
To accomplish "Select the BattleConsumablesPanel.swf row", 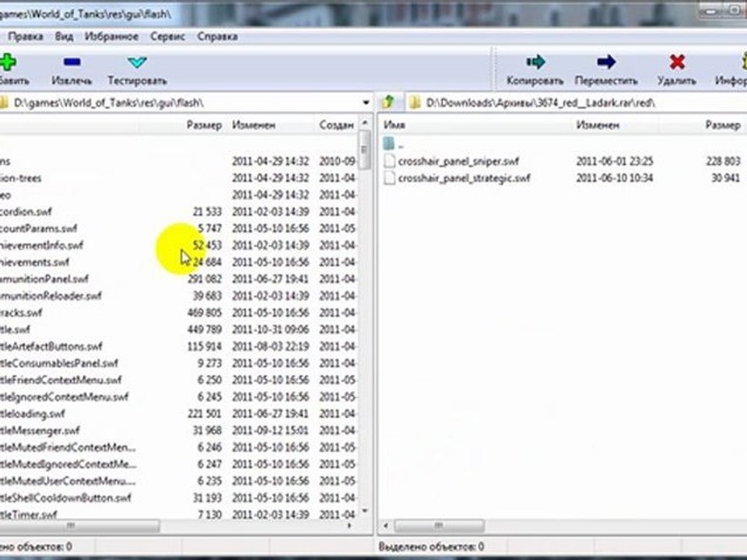I will (179, 363).
